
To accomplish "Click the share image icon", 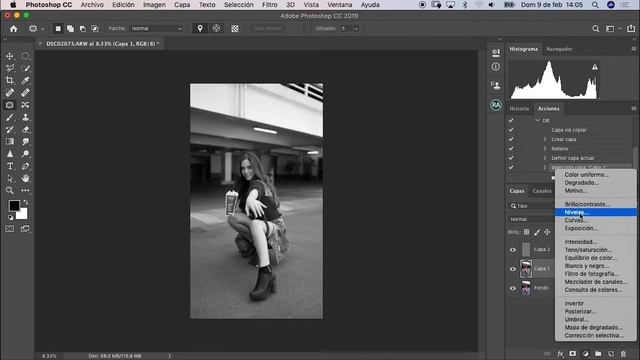I will point(631,29).
